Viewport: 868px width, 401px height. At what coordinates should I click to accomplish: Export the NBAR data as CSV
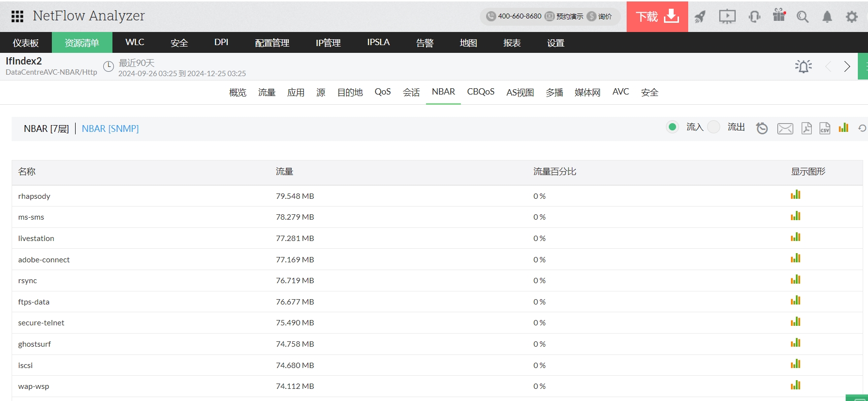pos(824,128)
